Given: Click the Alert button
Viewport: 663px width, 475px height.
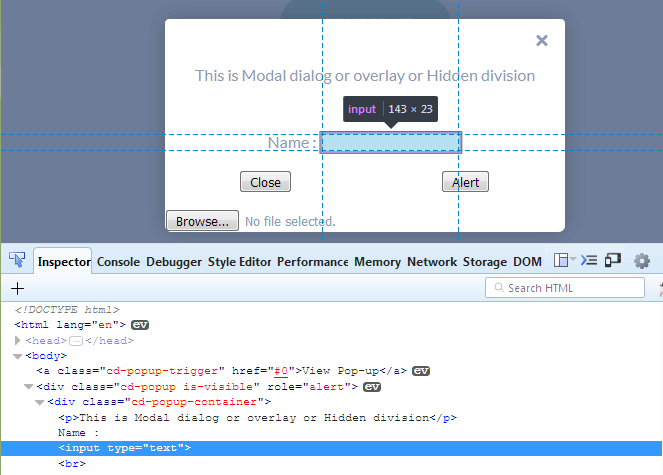Looking at the screenshot, I should click(465, 182).
